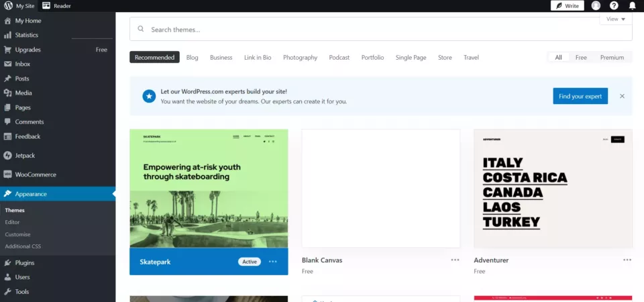
Task: Click the help question mark icon
Action: coord(614,6)
